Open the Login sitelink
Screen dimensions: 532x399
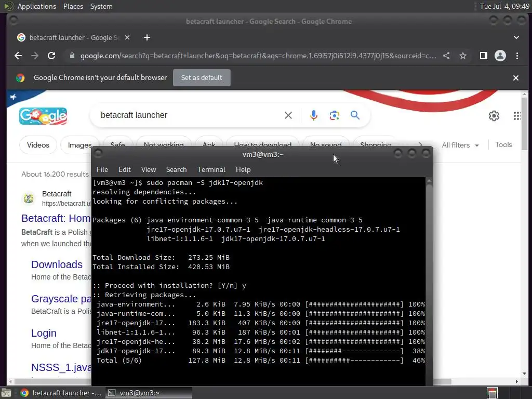pyautogui.click(x=44, y=333)
